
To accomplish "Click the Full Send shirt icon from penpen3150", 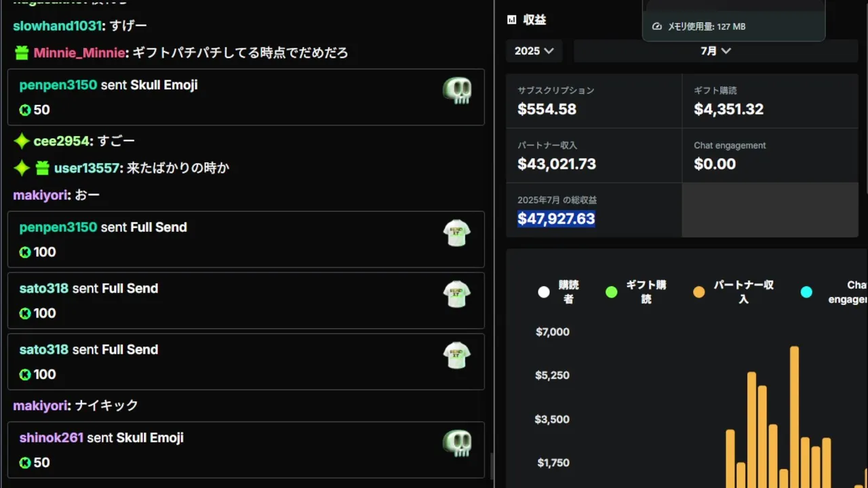I will pyautogui.click(x=457, y=232).
